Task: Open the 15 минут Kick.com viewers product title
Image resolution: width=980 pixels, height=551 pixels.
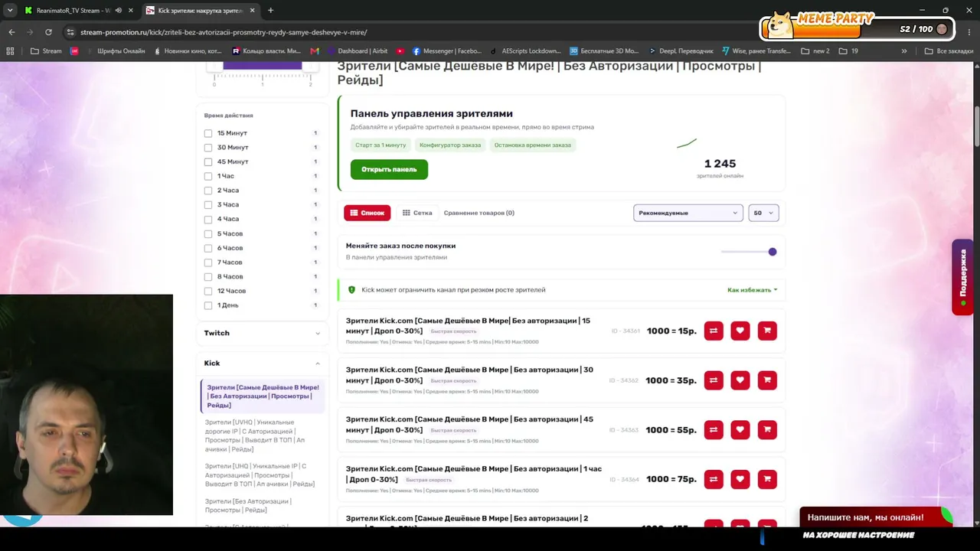Action: pos(468,326)
